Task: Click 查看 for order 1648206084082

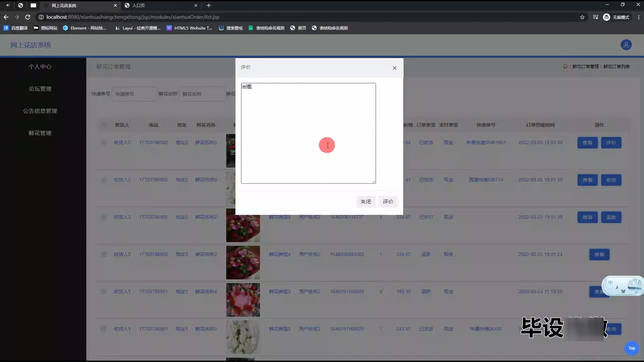Action: (x=599, y=255)
